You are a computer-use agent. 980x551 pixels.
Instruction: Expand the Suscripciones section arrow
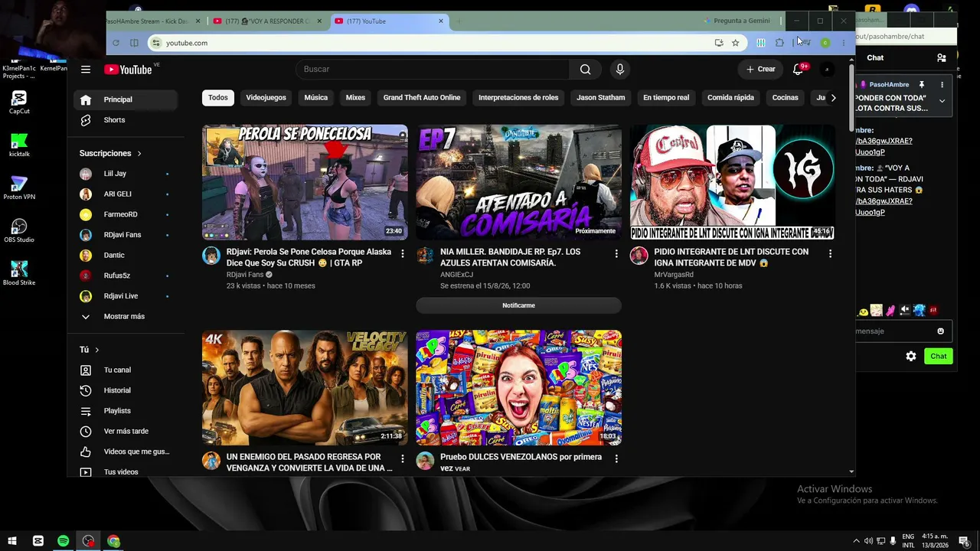click(x=139, y=154)
